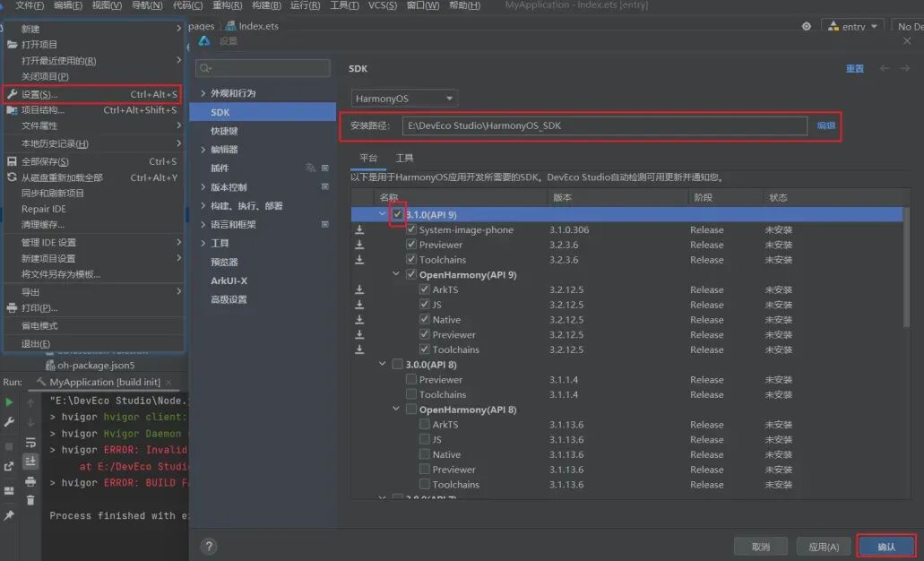This screenshot has height=561, width=924.
Task: Click the print icon in Run panel
Action: click(30, 482)
